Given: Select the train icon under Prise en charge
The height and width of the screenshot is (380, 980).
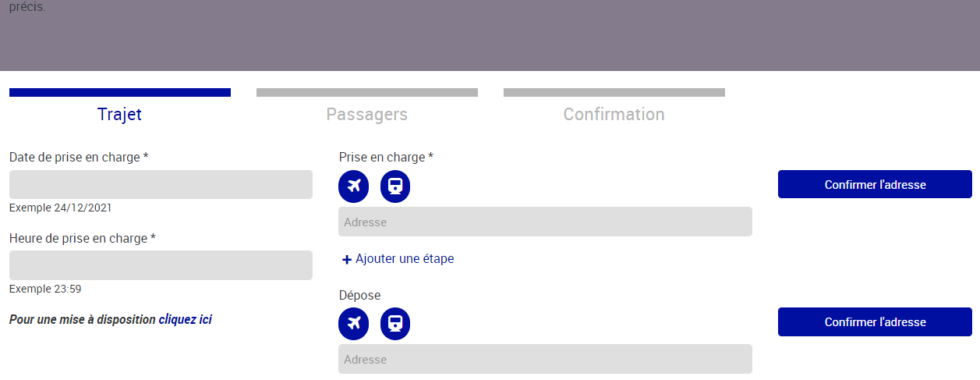Looking at the screenshot, I should pos(396,186).
